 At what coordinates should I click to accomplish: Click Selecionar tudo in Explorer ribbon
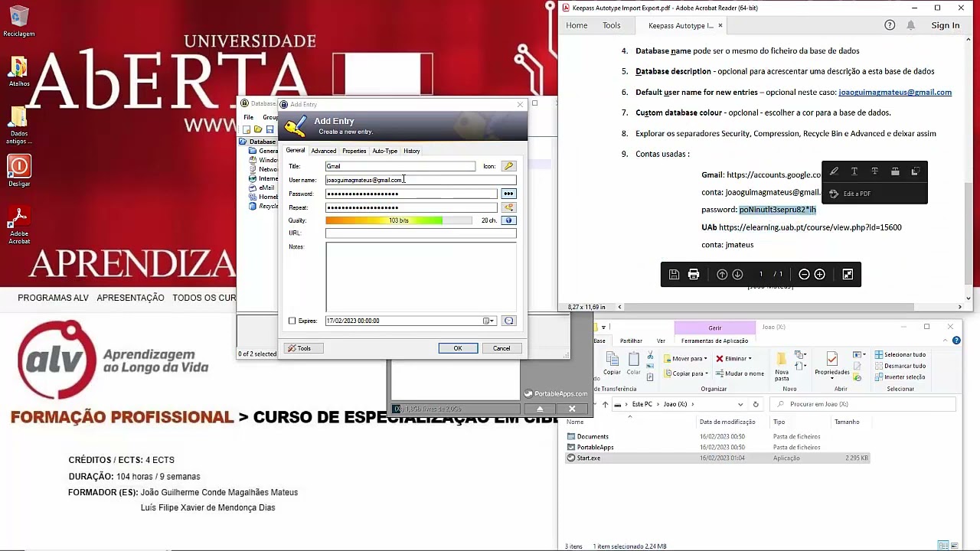900,354
